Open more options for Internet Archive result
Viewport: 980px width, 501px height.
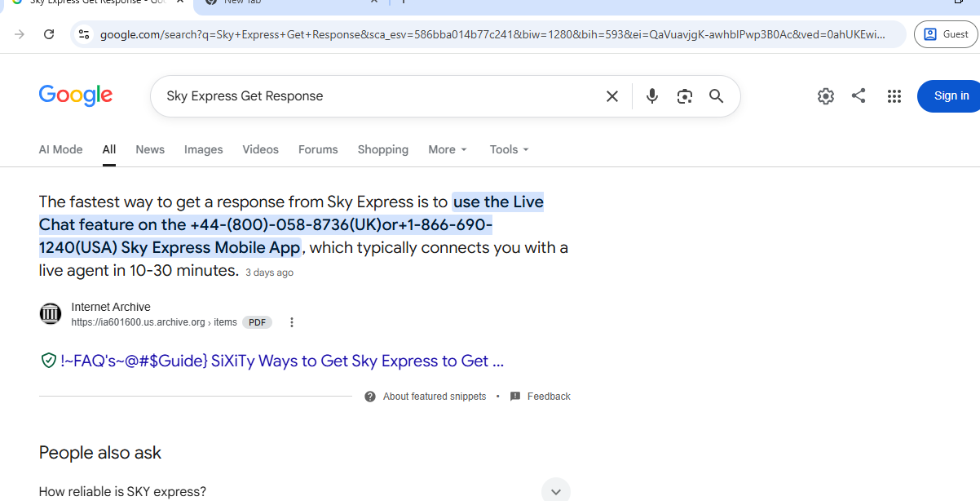292,322
